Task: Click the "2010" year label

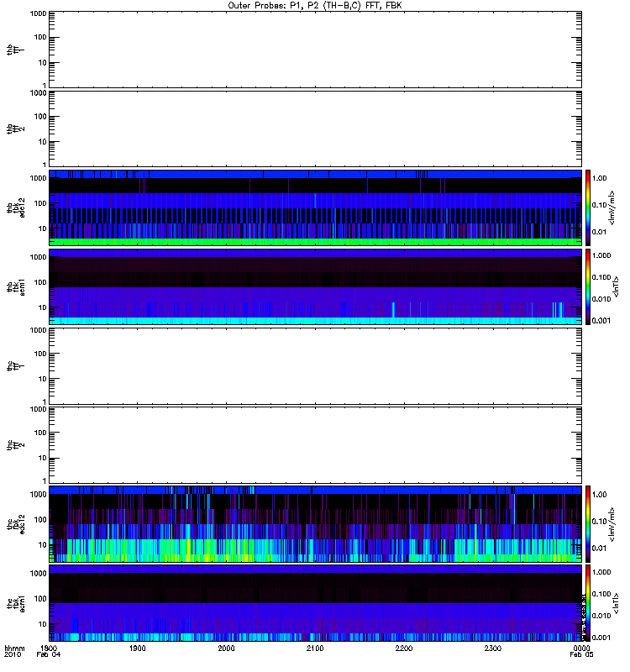Action: pyautogui.click(x=12, y=654)
